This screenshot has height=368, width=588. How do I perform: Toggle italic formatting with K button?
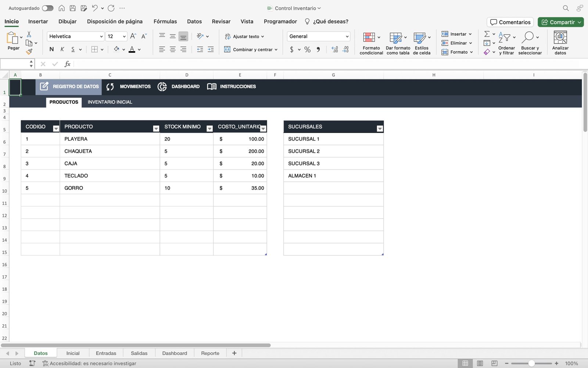[x=62, y=49]
